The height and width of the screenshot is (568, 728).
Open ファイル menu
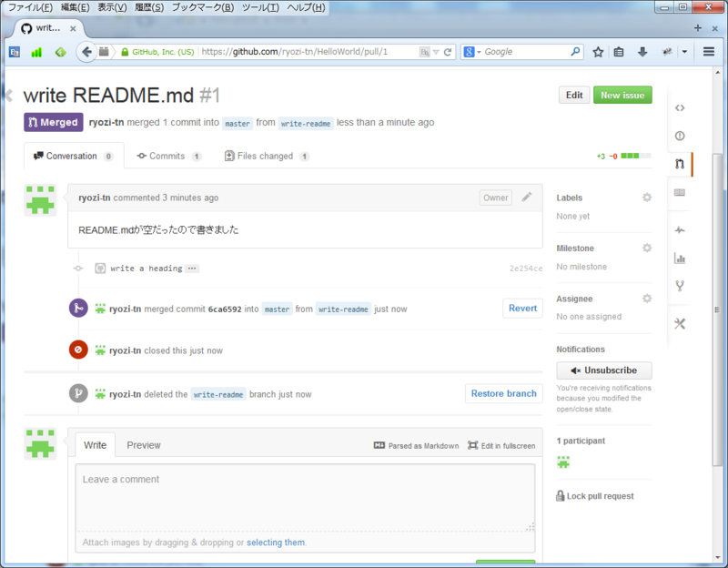tap(30, 7)
